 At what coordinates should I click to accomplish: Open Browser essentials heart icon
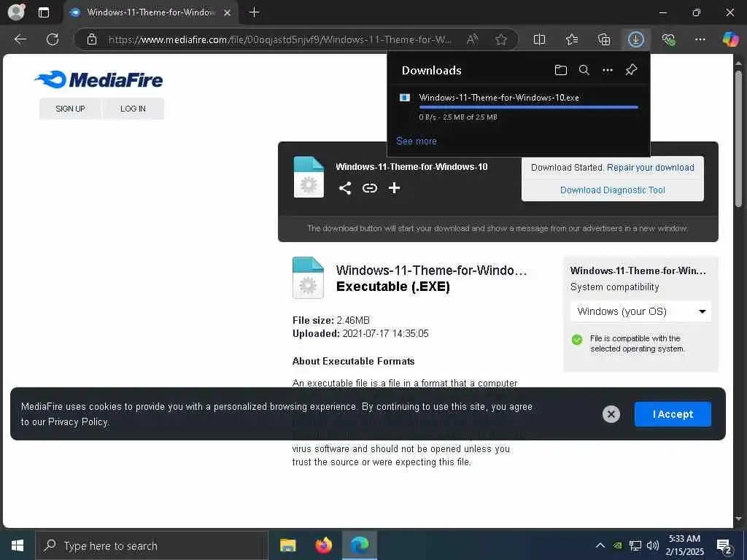(x=668, y=39)
